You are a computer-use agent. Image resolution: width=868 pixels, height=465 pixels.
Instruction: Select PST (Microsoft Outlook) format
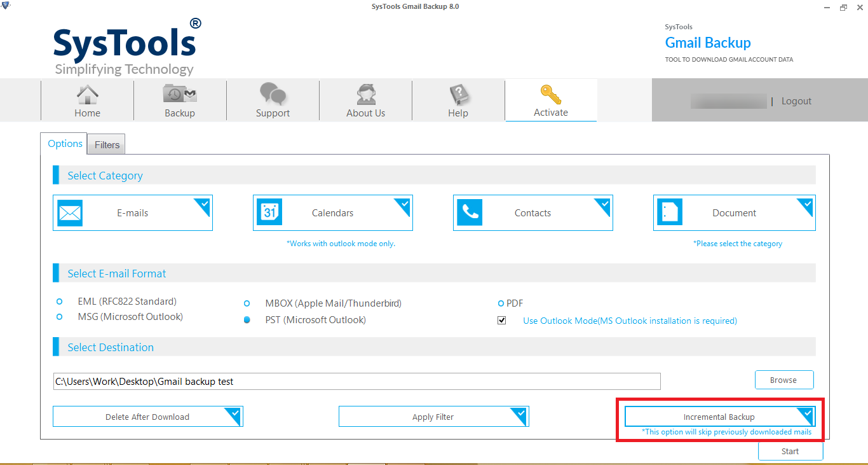(247, 320)
